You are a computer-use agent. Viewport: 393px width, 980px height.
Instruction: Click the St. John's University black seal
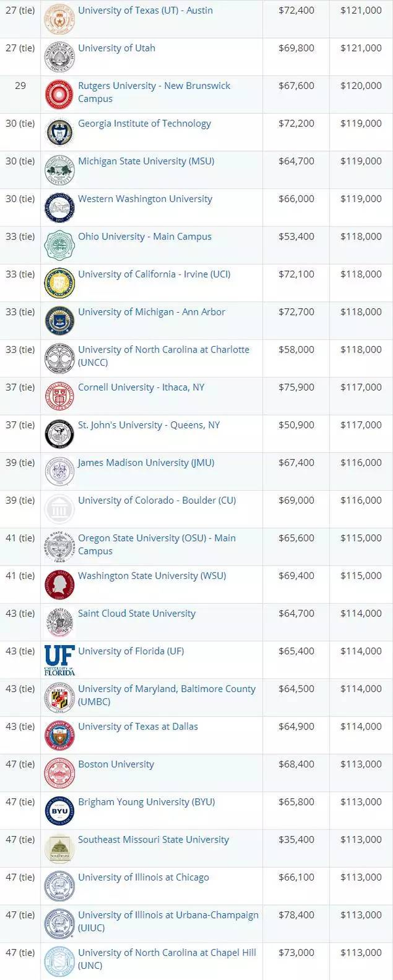pos(60,434)
